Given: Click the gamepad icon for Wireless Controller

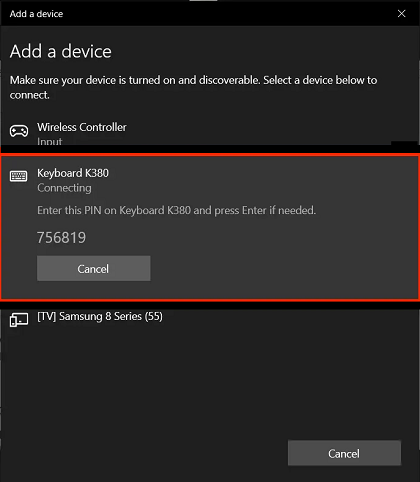Looking at the screenshot, I should tap(19, 131).
